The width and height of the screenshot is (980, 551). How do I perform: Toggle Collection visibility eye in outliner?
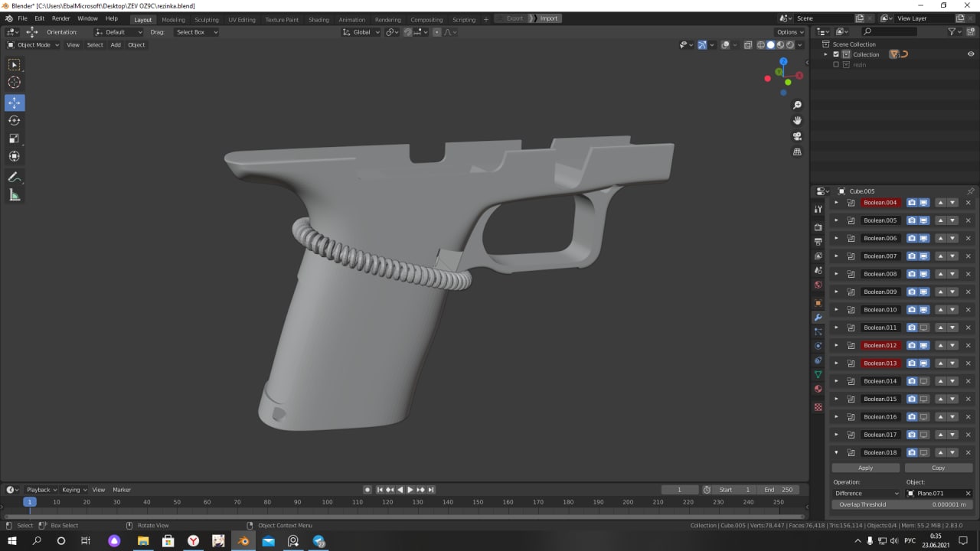tap(971, 54)
